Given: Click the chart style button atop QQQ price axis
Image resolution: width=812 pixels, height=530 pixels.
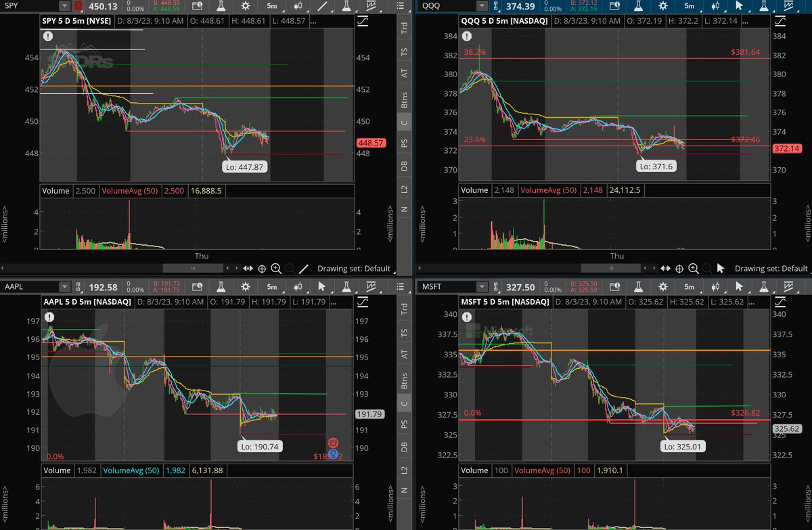Looking at the screenshot, I should [x=780, y=22].
